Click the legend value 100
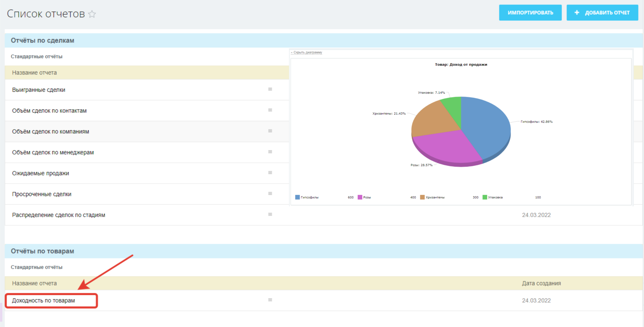This screenshot has height=327, width=644. (538, 198)
